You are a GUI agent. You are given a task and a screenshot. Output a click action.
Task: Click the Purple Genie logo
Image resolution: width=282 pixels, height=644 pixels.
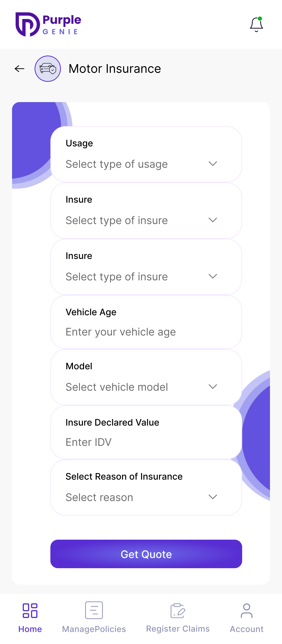48,25
